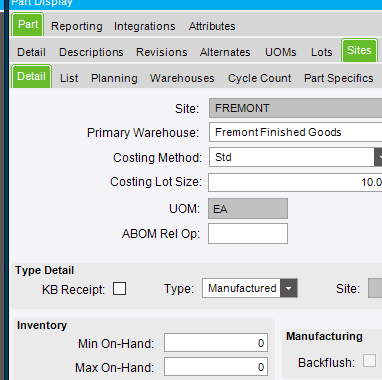This screenshot has width=382, height=380.
Task: Open the Planning tab
Action: click(114, 78)
